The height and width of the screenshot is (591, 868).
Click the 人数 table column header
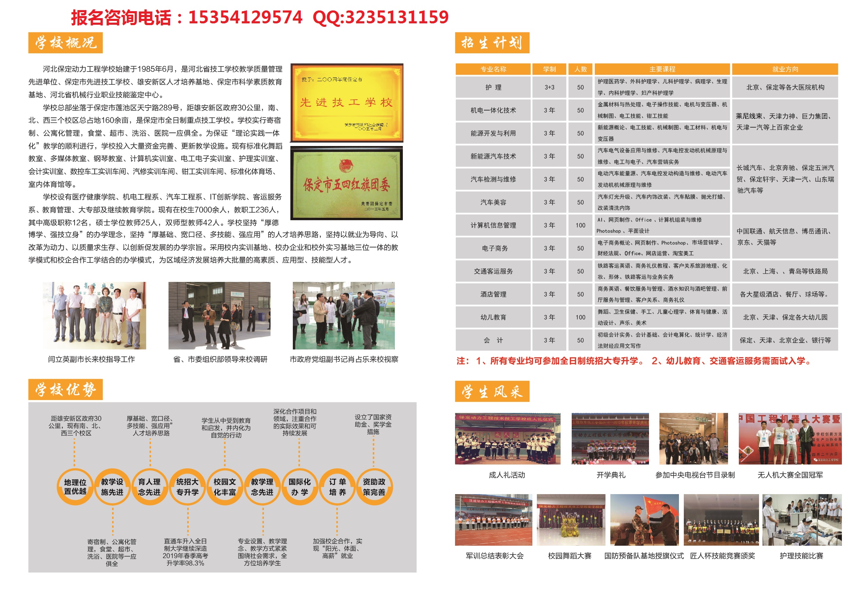(x=580, y=69)
